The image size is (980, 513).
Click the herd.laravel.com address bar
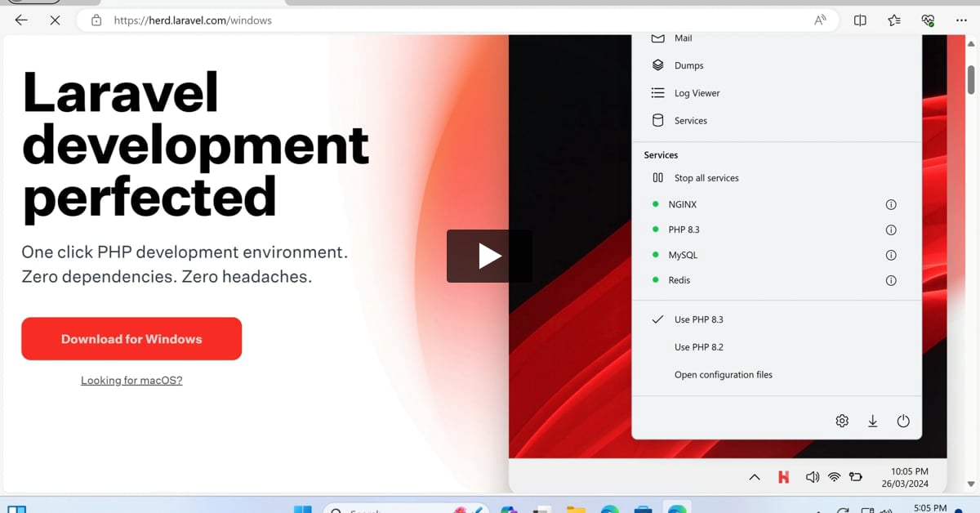point(457,20)
